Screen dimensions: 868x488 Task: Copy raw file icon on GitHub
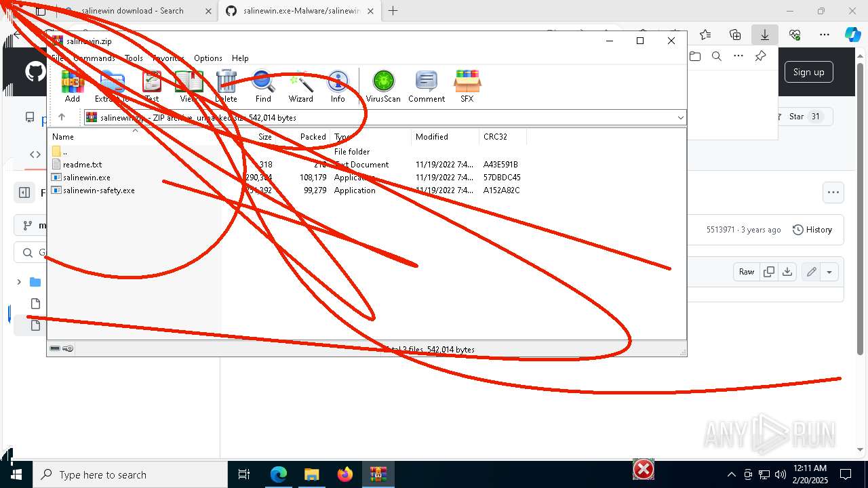768,272
